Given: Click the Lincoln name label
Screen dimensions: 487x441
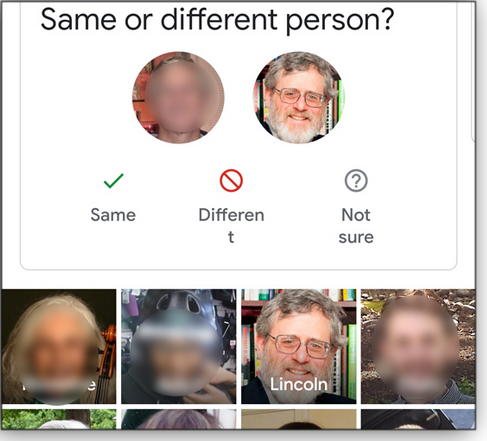Looking at the screenshot, I should pyautogui.click(x=299, y=384).
